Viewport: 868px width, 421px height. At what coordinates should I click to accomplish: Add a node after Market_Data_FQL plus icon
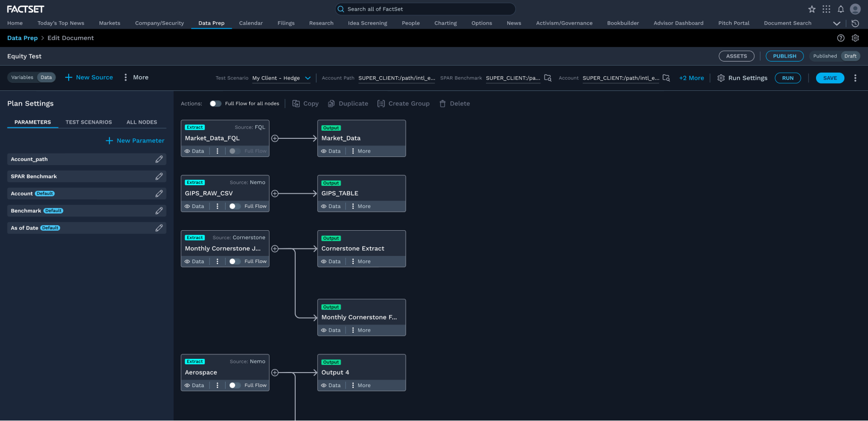pos(275,138)
